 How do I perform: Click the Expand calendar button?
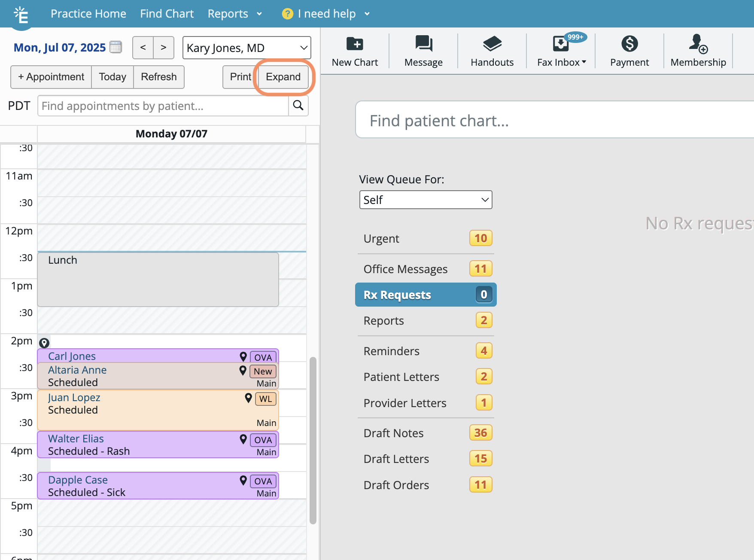pyautogui.click(x=283, y=77)
